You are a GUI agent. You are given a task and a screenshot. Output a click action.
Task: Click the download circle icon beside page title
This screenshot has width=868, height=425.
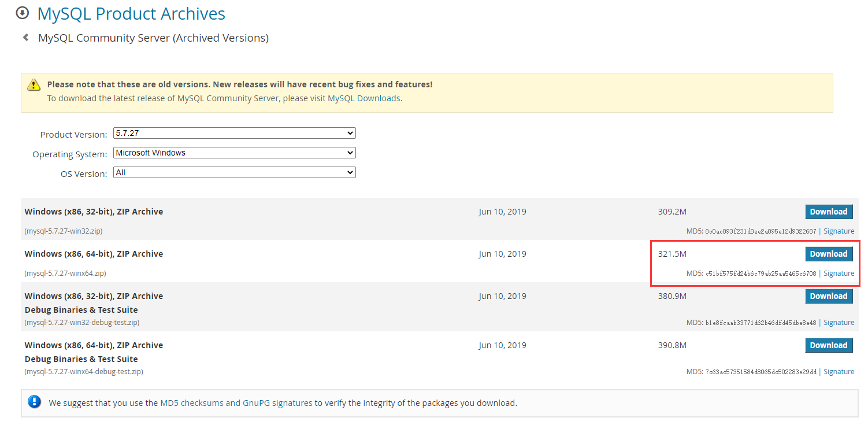(23, 13)
